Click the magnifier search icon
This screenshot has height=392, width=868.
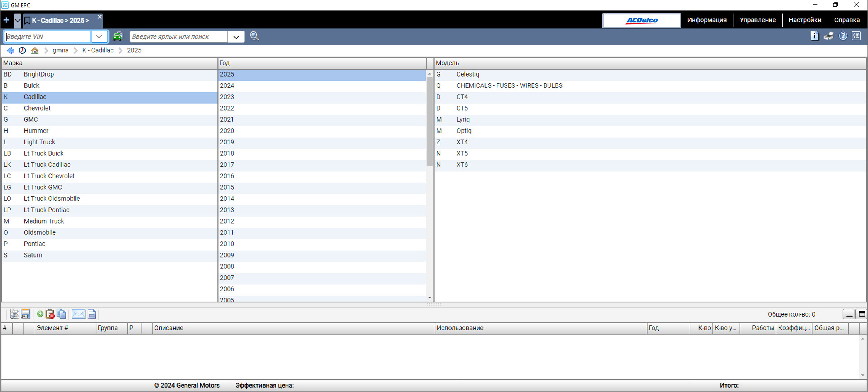[254, 36]
